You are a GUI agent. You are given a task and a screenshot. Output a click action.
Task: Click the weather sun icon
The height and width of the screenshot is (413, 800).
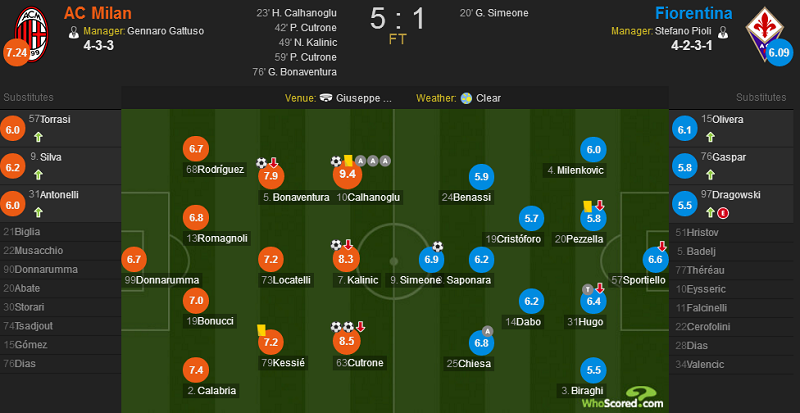pyautogui.click(x=466, y=98)
